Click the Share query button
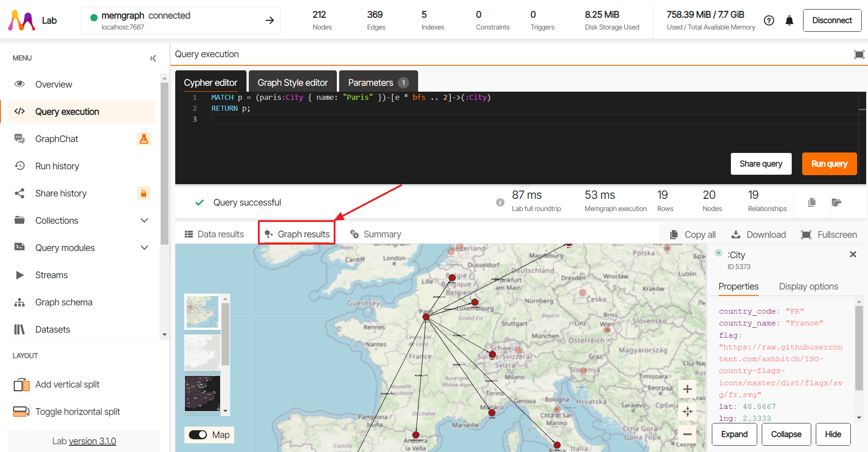 (x=761, y=164)
